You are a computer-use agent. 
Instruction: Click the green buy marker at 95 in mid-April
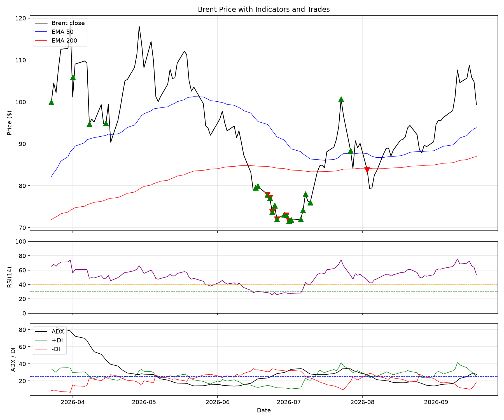point(106,123)
